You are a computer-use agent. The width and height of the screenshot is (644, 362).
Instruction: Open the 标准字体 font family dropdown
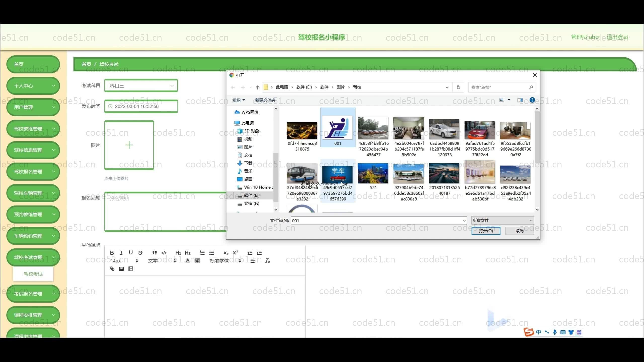225,261
